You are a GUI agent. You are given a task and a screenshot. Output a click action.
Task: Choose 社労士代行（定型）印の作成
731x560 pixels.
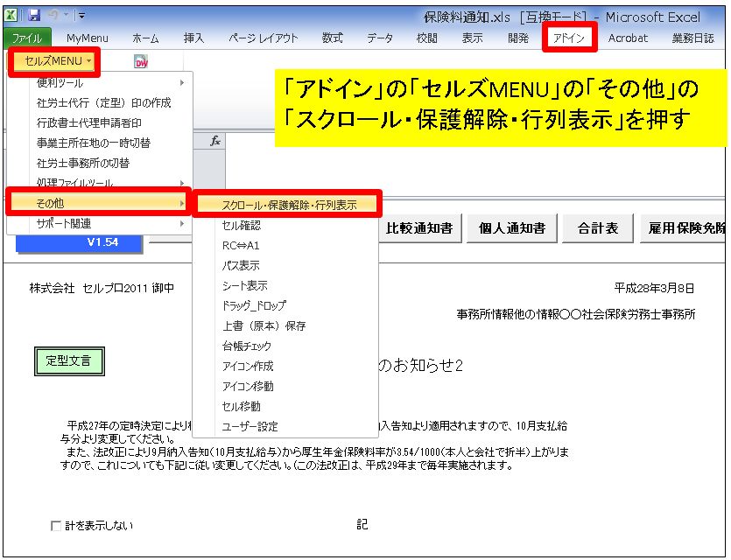coord(100,103)
